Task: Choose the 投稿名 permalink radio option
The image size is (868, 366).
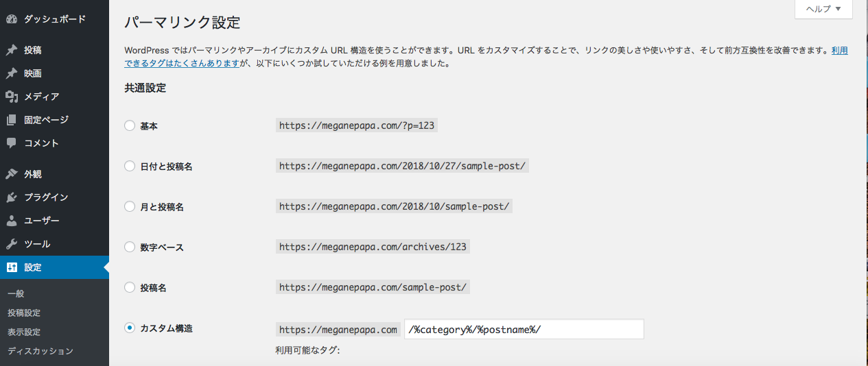Action: coord(130,288)
